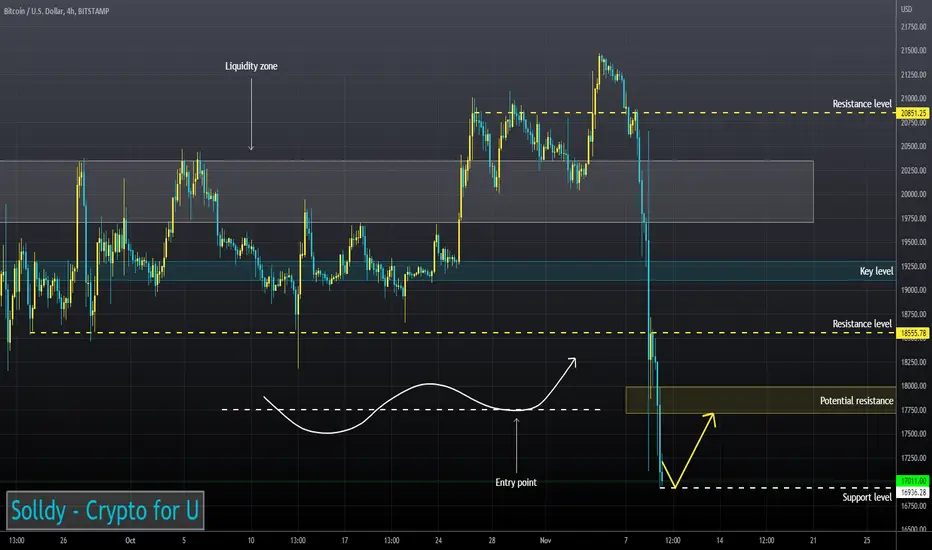Click 21250.00 on the price axis
932x550 pixels.
pos(914,74)
